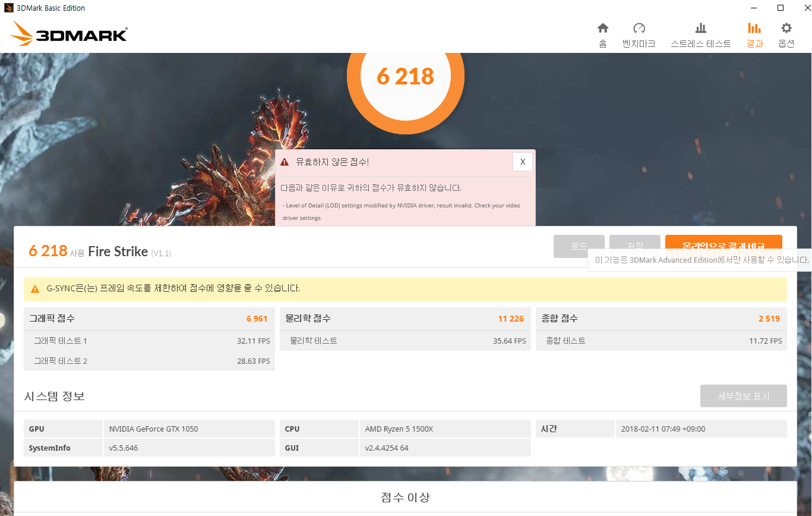Select the 결과 (Results) tab
Image resolution: width=812 pixels, height=516 pixels.
click(x=755, y=35)
